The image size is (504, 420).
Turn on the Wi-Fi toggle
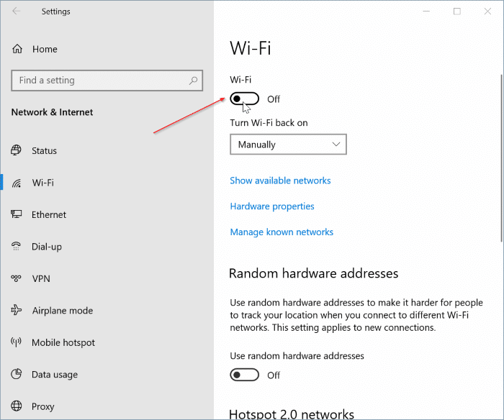click(x=244, y=99)
